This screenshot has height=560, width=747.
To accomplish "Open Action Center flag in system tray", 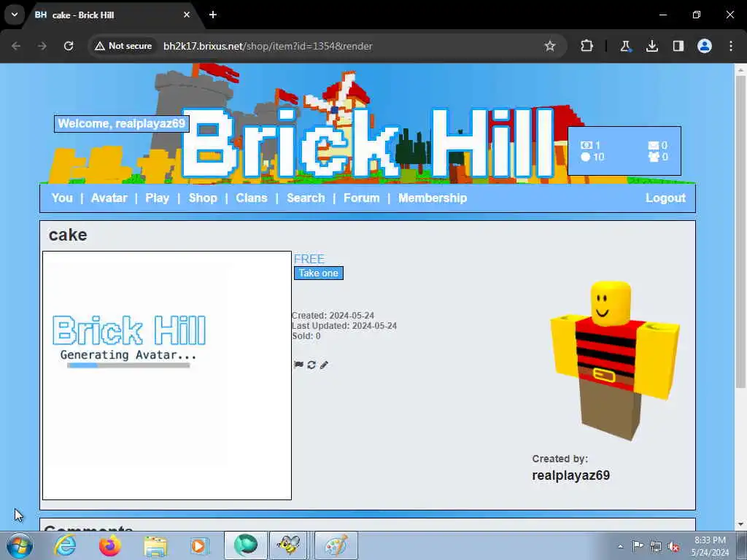I will (638, 545).
